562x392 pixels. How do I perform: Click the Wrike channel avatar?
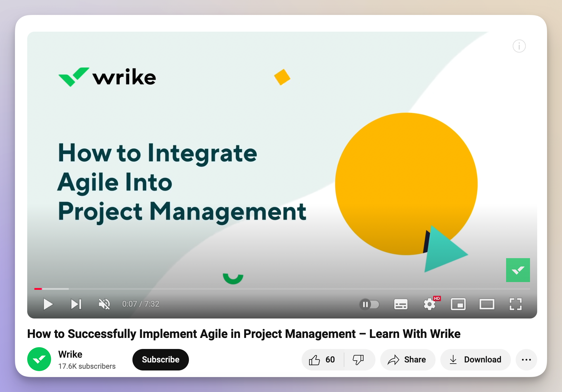click(x=39, y=359)
